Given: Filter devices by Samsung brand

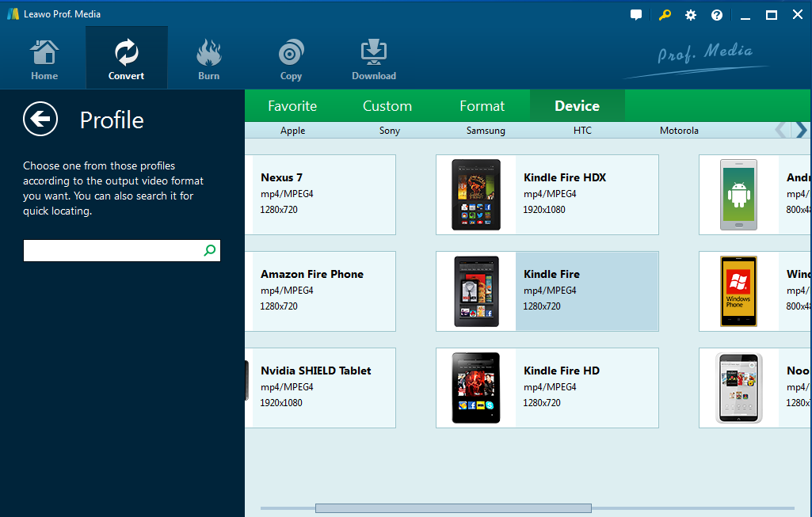Looking at the screenshot, I should tap(486, 131).
